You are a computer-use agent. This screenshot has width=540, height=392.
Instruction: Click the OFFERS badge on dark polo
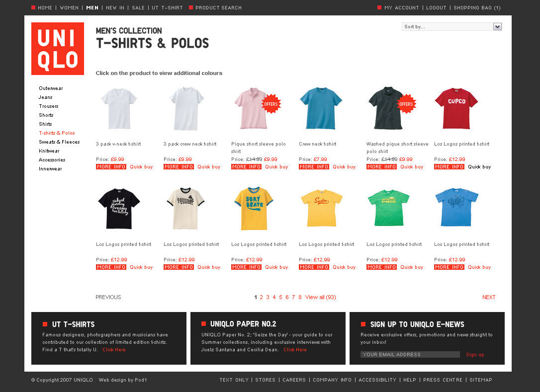pos(406,104)
